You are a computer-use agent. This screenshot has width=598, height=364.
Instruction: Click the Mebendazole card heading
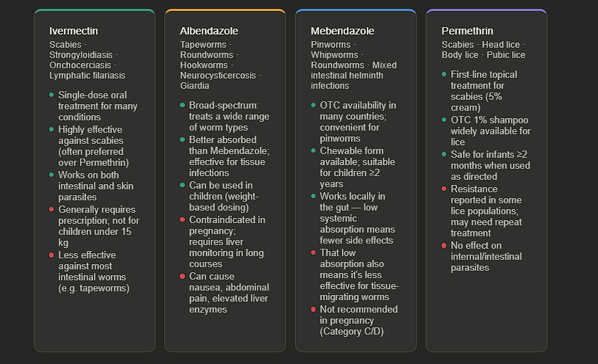click(342, 31)
